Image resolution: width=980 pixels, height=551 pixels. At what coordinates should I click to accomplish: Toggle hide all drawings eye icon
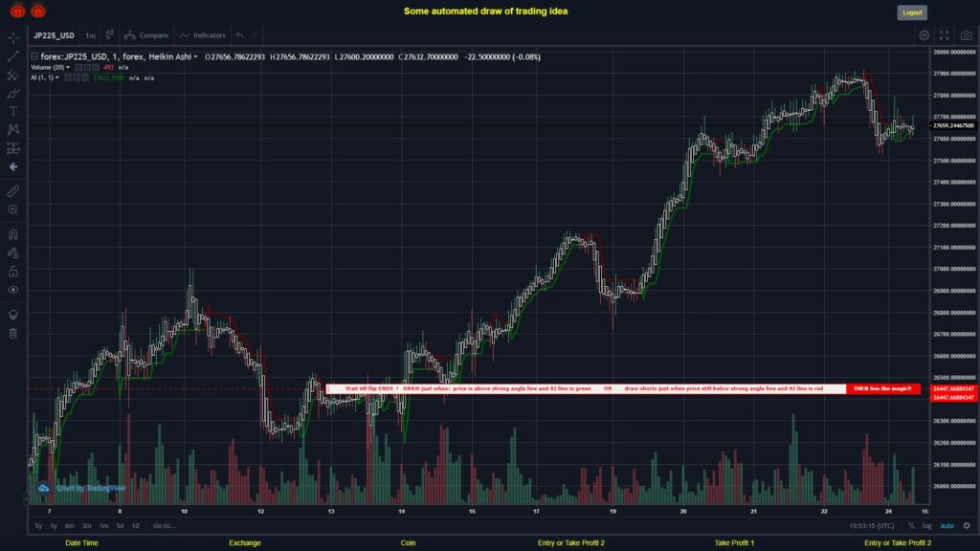click(13, 290)
